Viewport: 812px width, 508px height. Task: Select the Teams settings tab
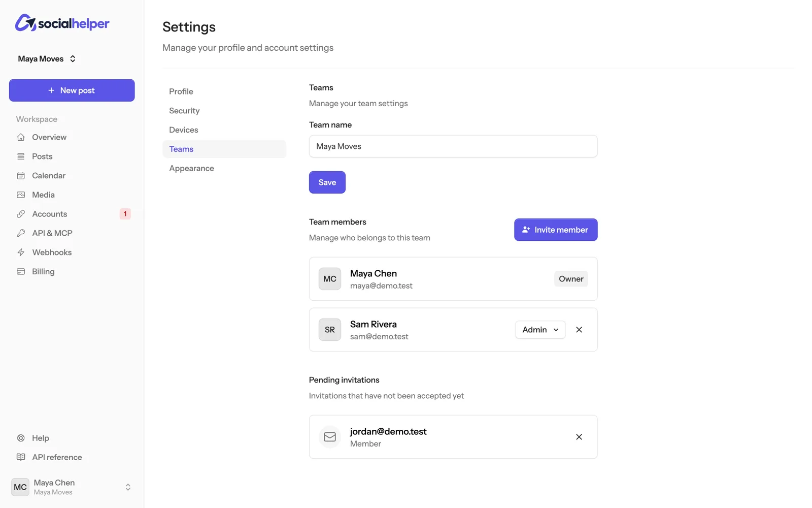(x=224, y=149)
